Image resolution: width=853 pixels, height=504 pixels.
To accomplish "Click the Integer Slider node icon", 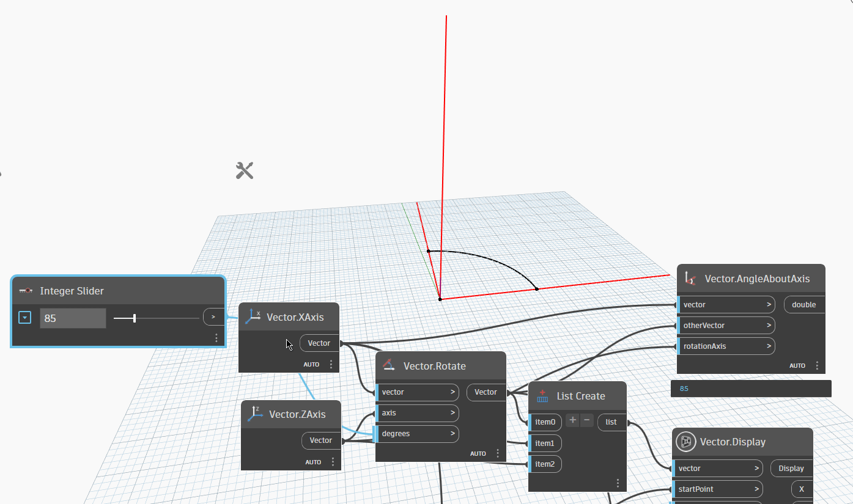I will tap(26, 291).
